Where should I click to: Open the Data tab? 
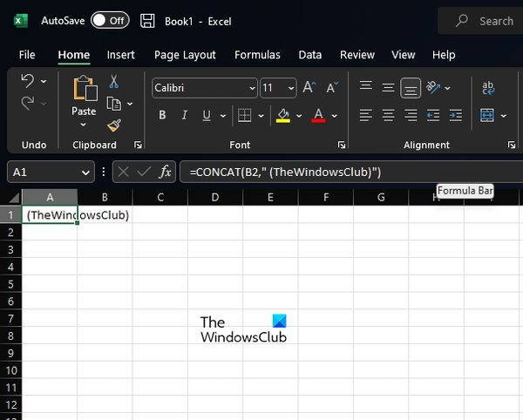click(309, 55)
